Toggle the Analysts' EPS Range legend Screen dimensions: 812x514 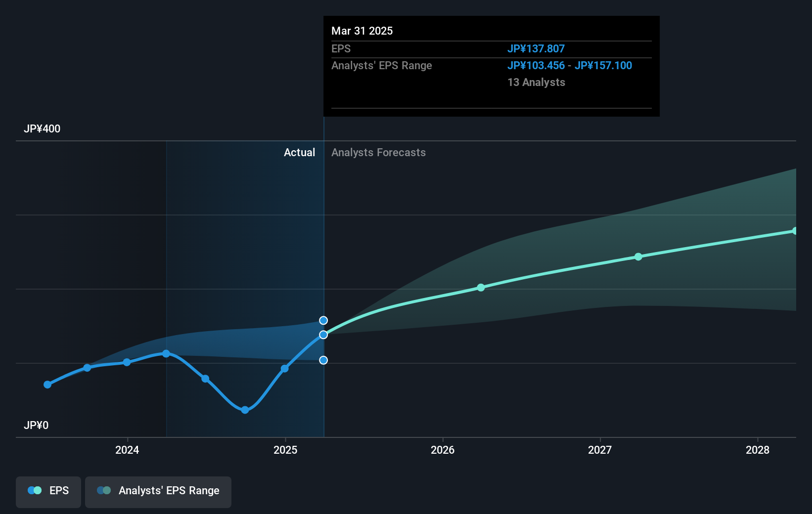[x=158, y=492]
